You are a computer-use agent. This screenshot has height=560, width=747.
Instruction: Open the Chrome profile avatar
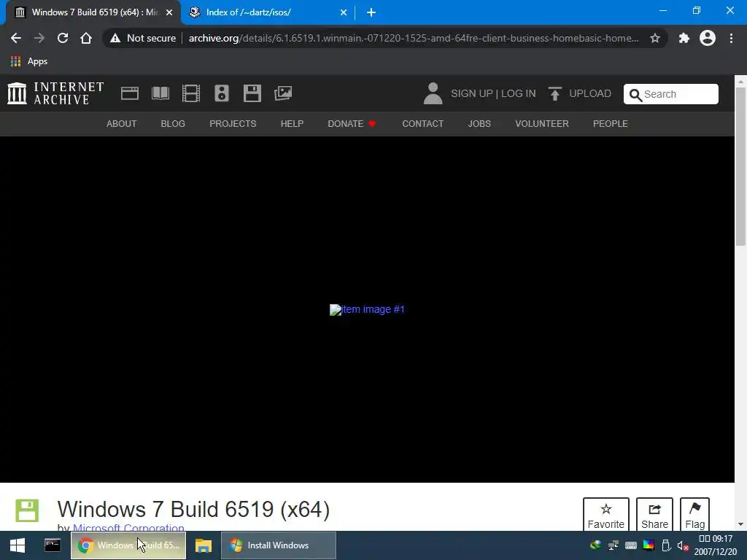708,38
